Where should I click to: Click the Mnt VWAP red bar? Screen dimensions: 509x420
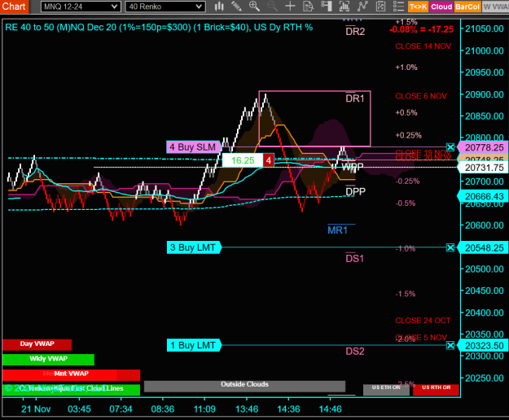71,374
